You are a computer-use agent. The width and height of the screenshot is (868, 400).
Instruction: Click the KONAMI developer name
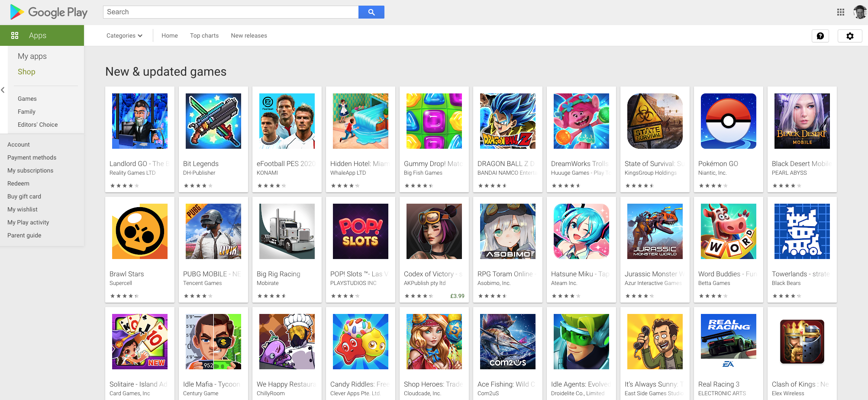267,173
